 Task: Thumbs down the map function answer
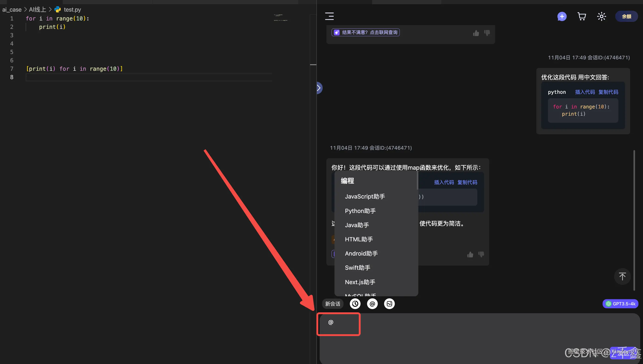pos(481,255)
